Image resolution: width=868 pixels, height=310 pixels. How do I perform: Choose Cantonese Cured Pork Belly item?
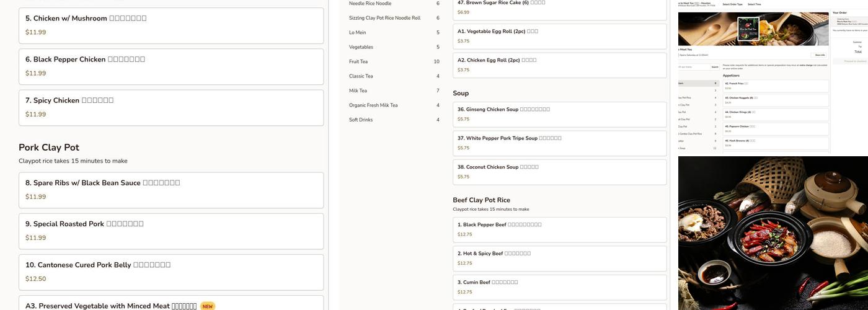pos(171,272)
